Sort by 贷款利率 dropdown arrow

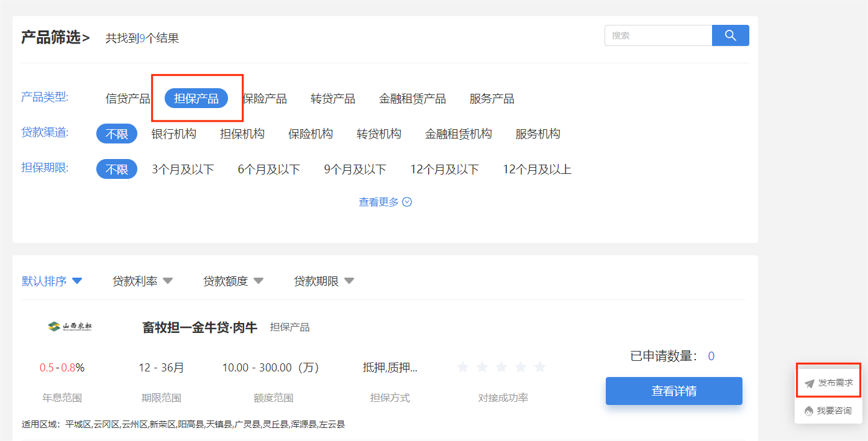pyautogui.click(x=168, y=281)
